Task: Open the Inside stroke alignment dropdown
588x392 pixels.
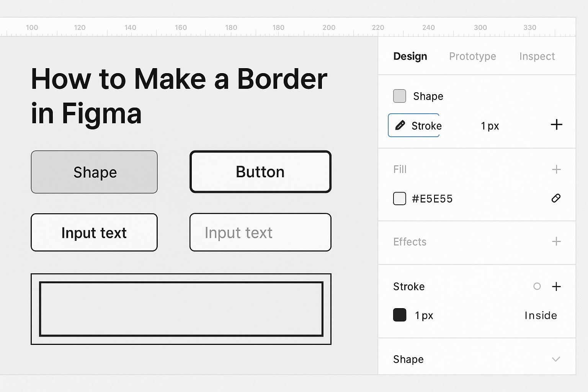Action: click(541, 315)
